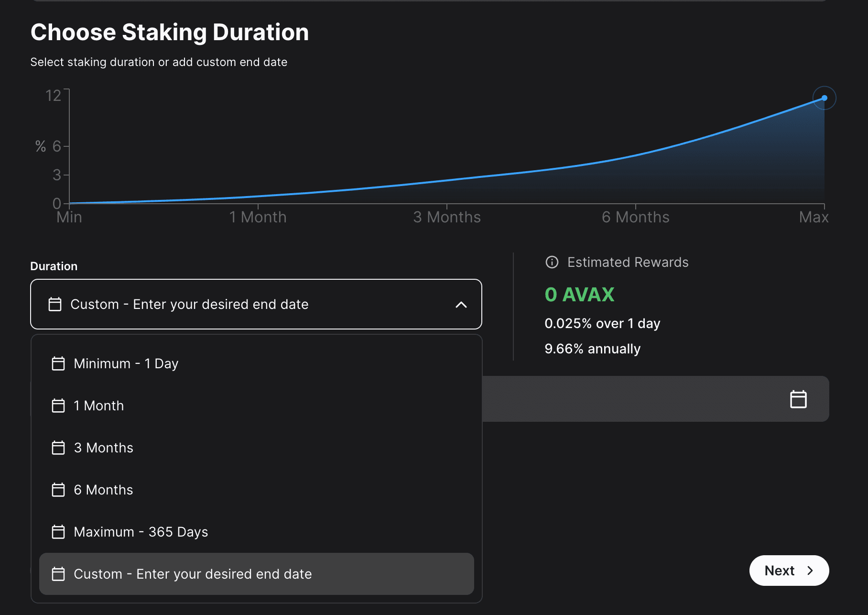The width and height of the screenshot is (868, 615).
Task: Click calendar icon beside 1 Month option
Action: tap(58, 406)
